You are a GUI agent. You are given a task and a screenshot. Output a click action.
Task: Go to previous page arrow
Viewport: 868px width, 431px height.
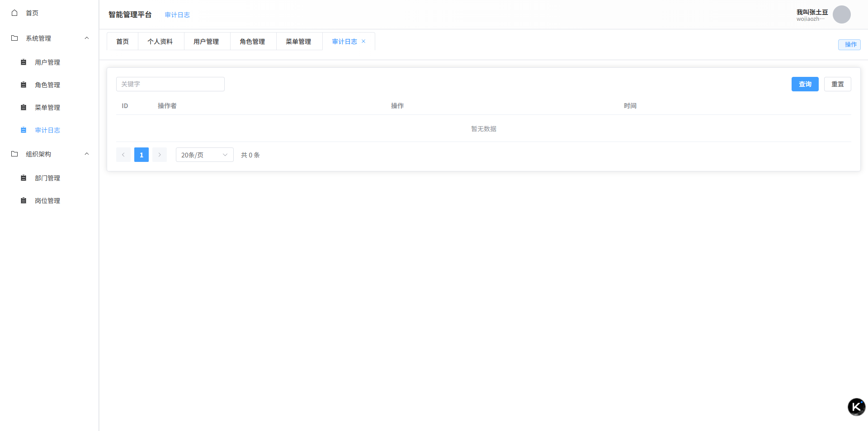point(123,155)
